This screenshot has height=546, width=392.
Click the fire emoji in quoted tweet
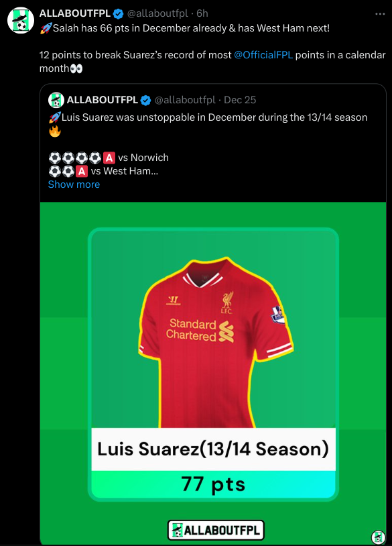pyautogui.click(x=54, y=131)
